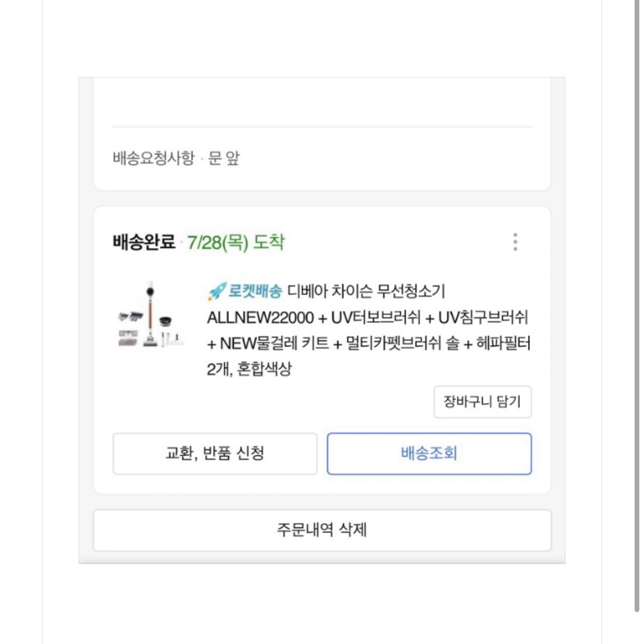
Task: Click 장바구니 담기 to add to cart
Action: point(482,402)
